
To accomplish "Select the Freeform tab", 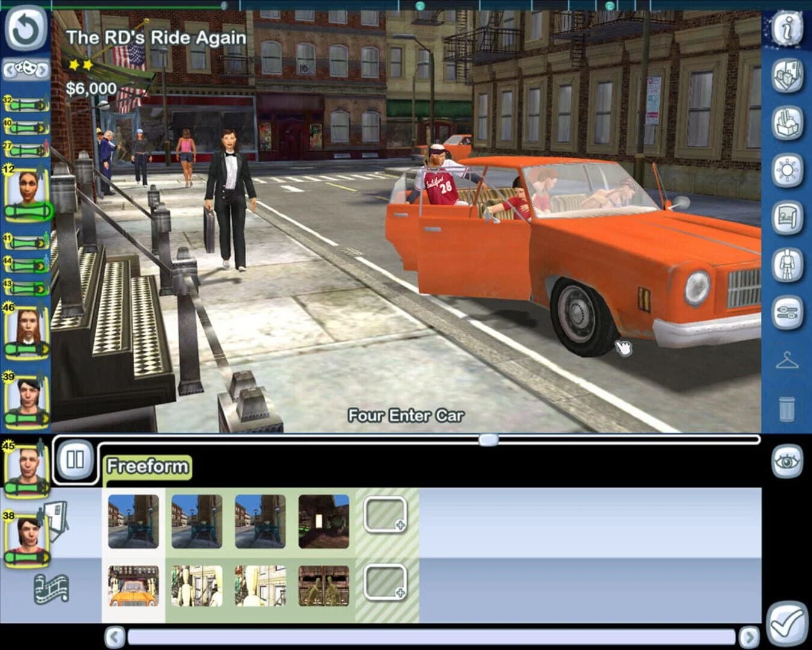I will pos(146,465).
